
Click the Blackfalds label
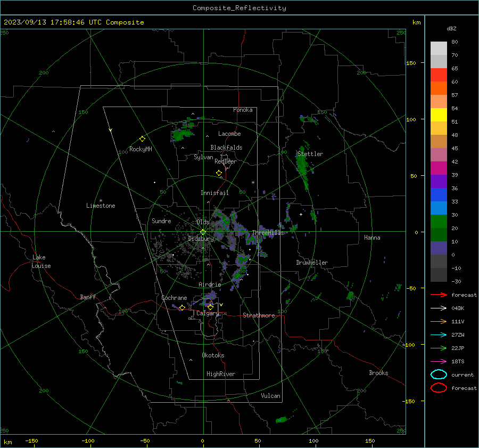click(226, 148)
